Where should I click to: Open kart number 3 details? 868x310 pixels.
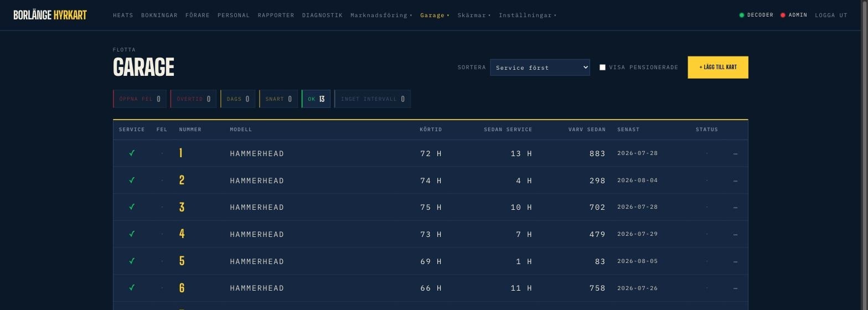coord(182,207)
